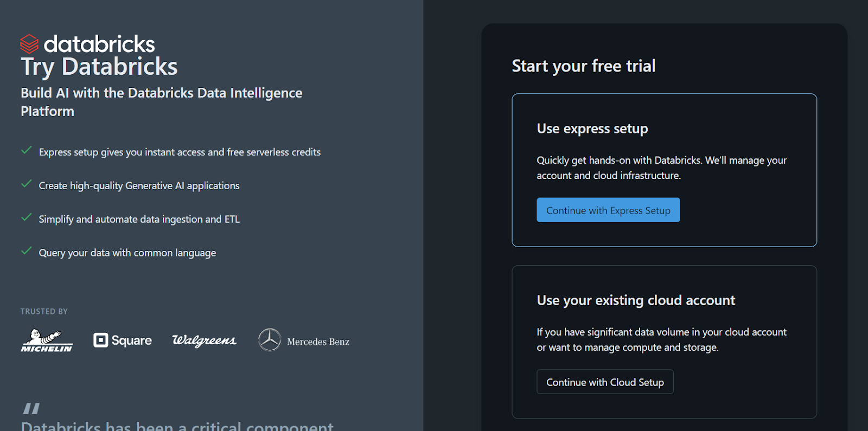The width and height of the screenshot is (868, 431).
Task: Click the Mercedes Benz star logo
Action: [x=270, y=340]
